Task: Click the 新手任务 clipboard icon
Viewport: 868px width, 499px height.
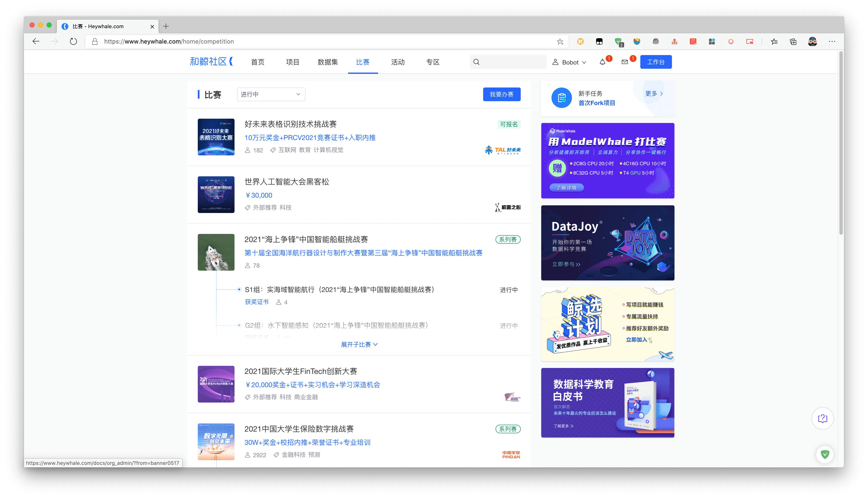Action: click(562, 98)
